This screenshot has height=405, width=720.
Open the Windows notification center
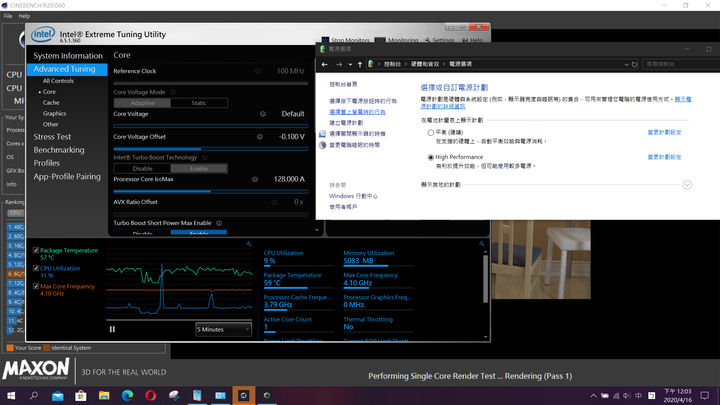pyautogui.click(x=705, y=395)
